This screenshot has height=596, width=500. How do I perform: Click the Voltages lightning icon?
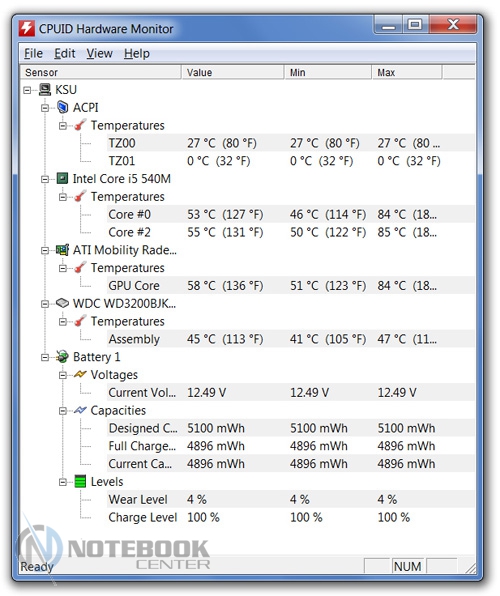80,374
